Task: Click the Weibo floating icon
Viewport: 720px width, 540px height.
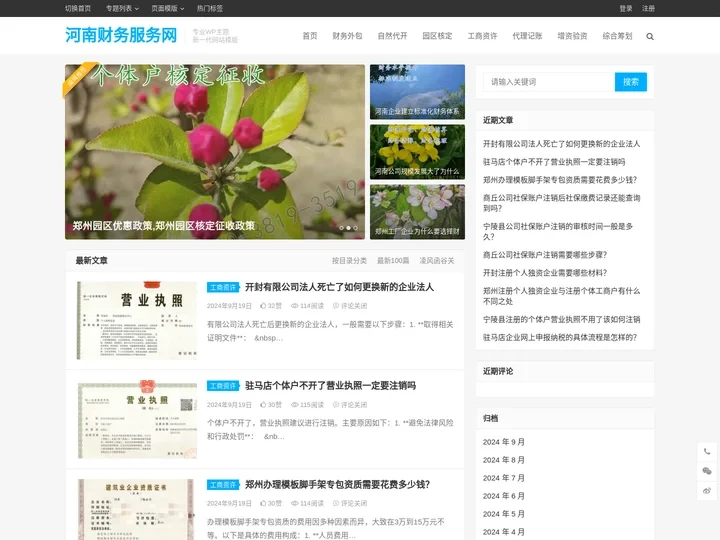Action: [707, 491]
